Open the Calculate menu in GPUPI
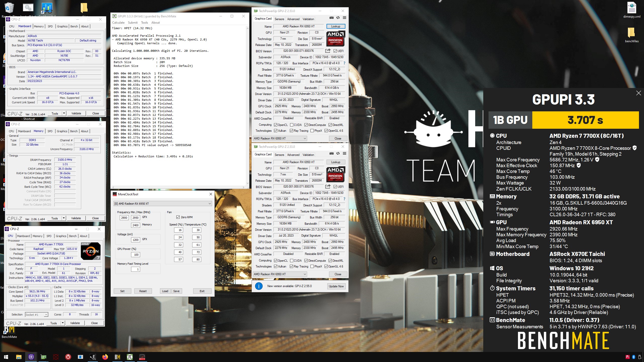Image resolution: width=644 pixels, height=362 pixels. tap(118, 23)
